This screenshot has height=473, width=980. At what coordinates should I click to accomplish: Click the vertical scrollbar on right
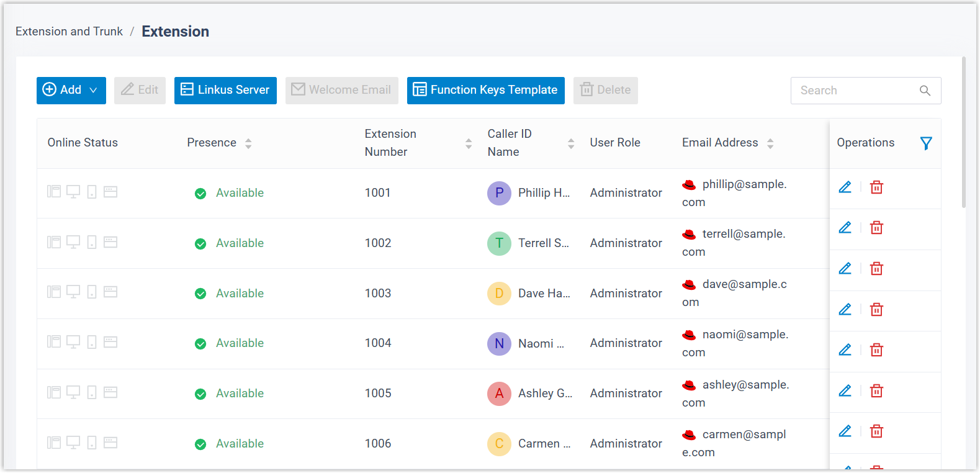963,133
